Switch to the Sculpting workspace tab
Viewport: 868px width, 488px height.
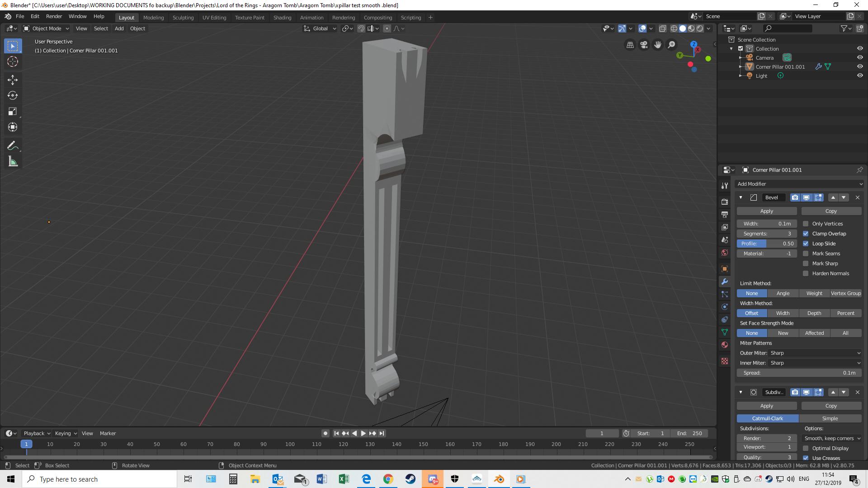click(183, 18)
